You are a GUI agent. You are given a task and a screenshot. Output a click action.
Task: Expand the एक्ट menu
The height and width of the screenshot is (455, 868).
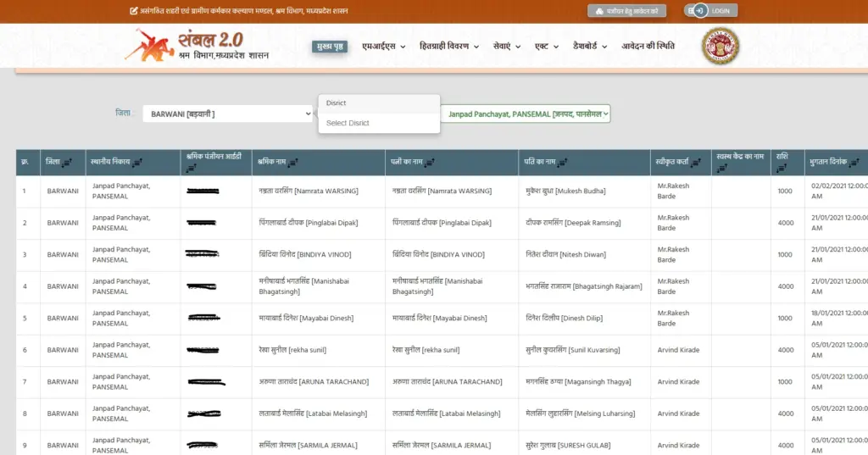(x=547, y=47)
